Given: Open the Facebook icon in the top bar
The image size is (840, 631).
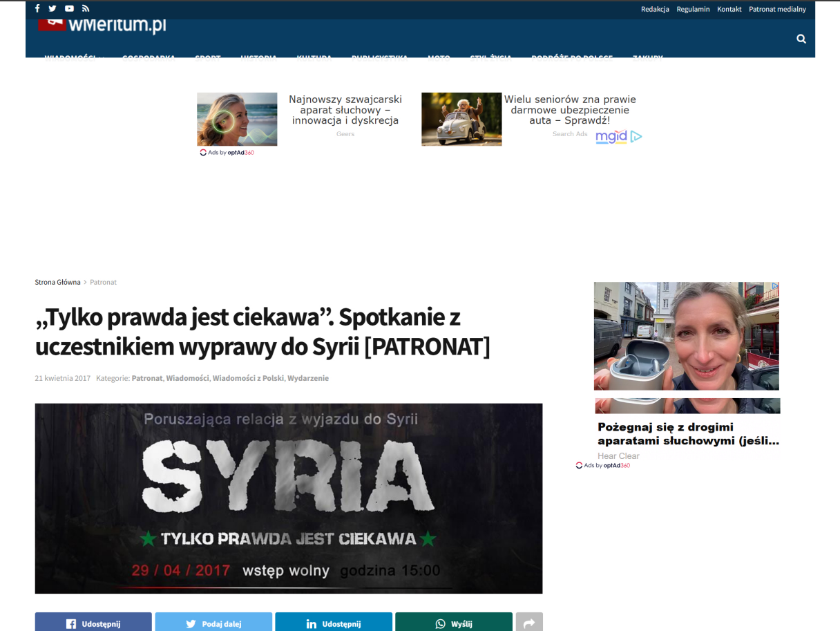Looking at the screenshot, I should coord(37,8).
